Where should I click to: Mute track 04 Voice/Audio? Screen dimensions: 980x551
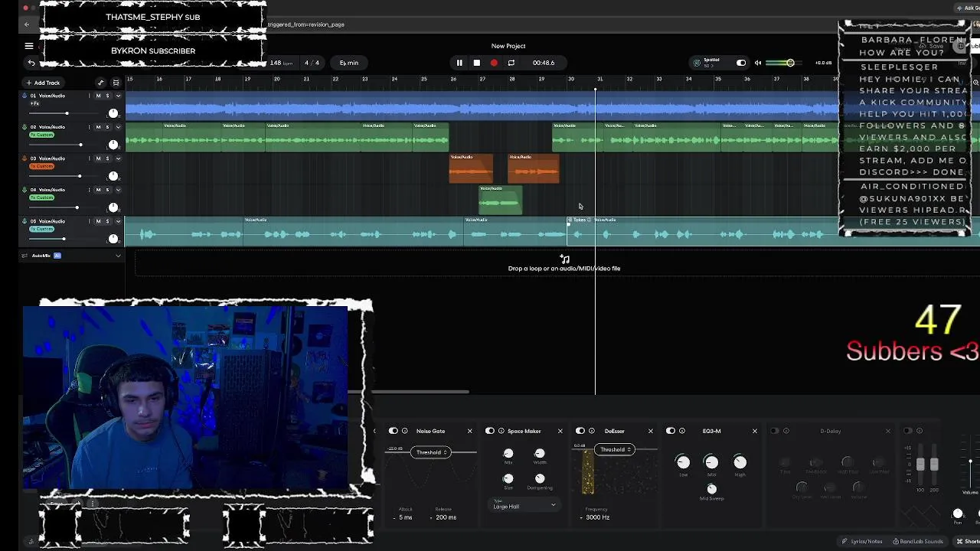98,190
